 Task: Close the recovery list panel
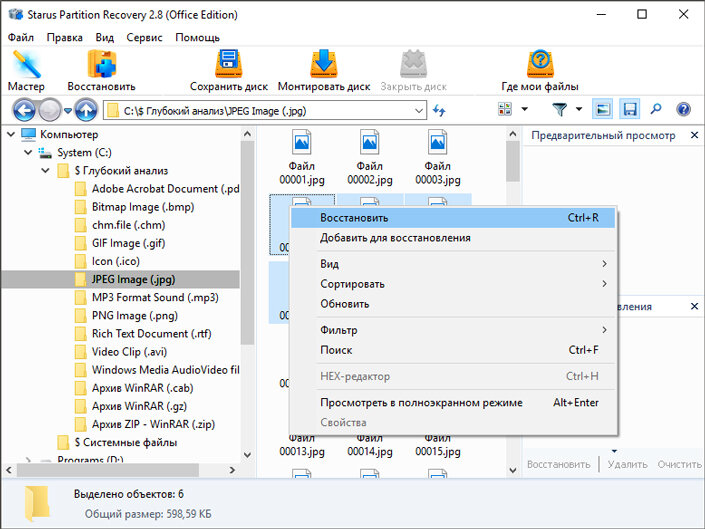coord(694,306)
